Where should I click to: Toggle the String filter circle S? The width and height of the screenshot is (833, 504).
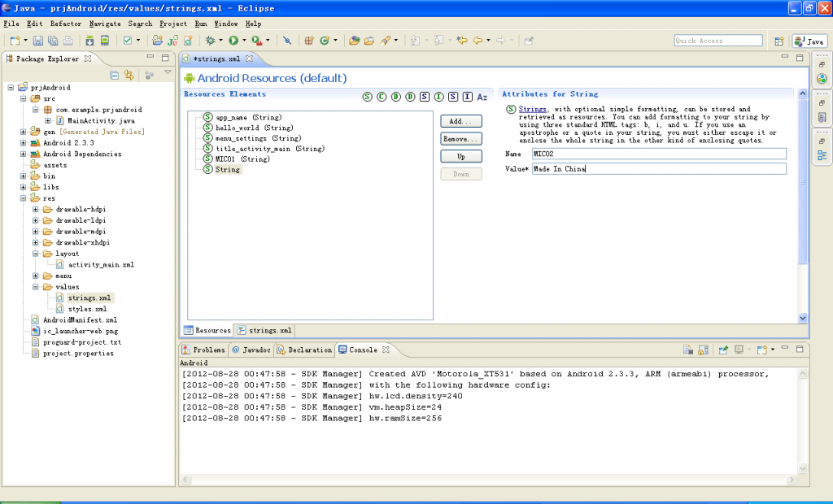pyautogui.click(x=367, y=97)
